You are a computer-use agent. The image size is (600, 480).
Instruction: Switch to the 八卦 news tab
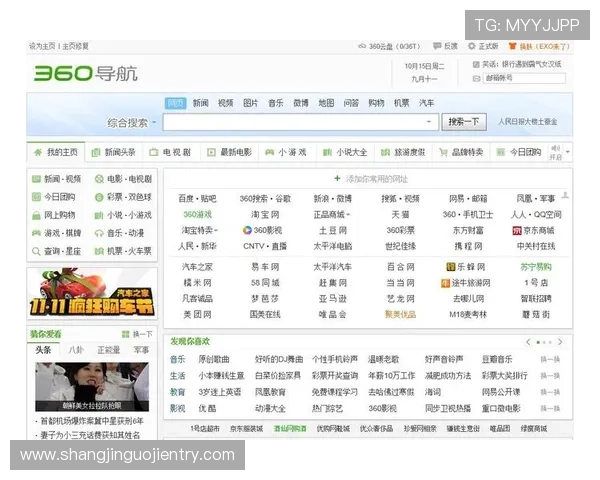point(76,350)
